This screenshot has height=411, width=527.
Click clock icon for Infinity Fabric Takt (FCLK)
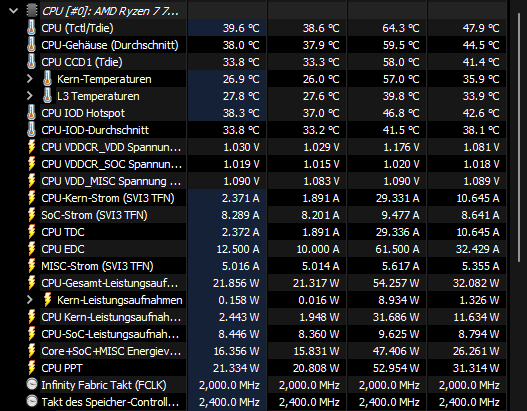(x=32, y=384)
